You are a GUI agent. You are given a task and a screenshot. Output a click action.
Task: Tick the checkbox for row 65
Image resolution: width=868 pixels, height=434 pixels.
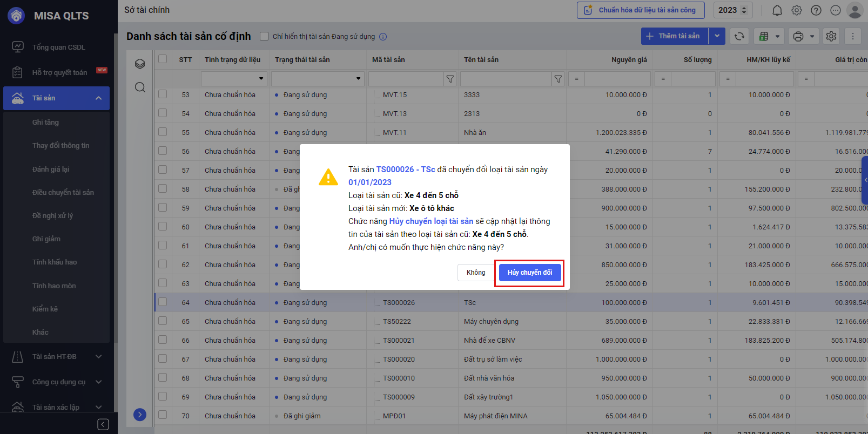(163, 321)
